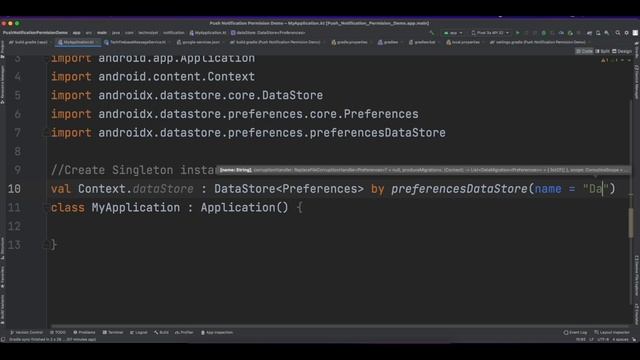The width and height of the screenshot is (640, 360).
Task: Click the dataStore breadcrumb item
Action: click(x=268, y=33)
